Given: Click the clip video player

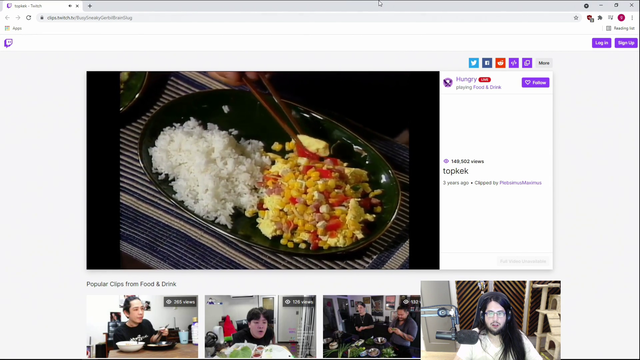Looking at the screenshot, I should pos(263,170).
